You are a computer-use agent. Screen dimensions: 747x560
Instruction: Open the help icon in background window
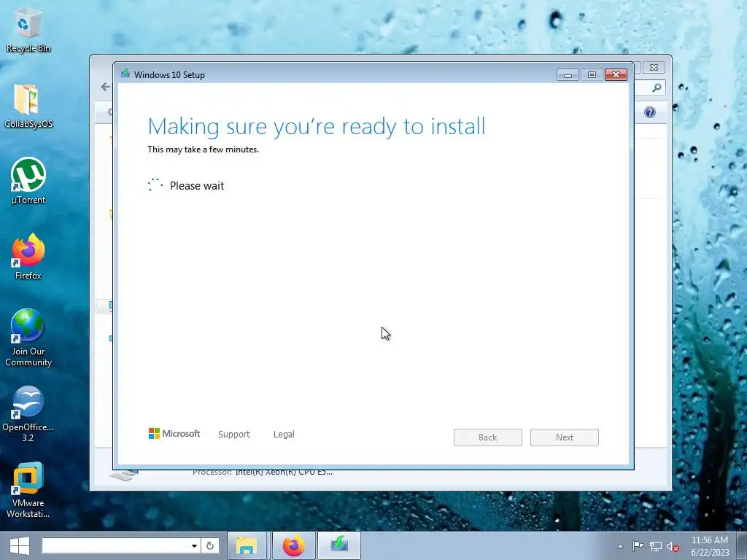650,112
